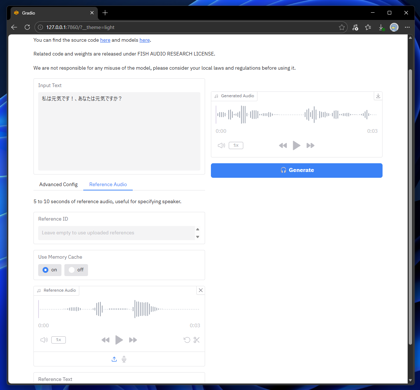Click the Reference Text label
This screenshot has width=420, height=390.
point(55,379)
